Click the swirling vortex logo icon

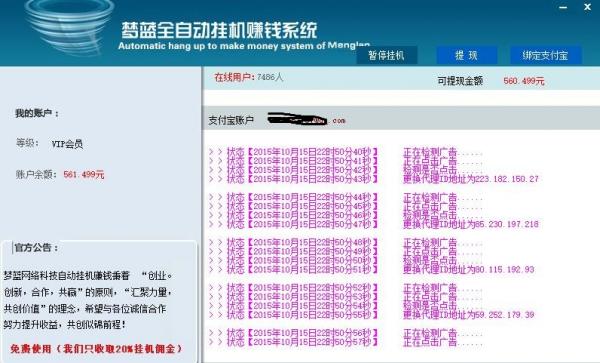tap(70, 26)
